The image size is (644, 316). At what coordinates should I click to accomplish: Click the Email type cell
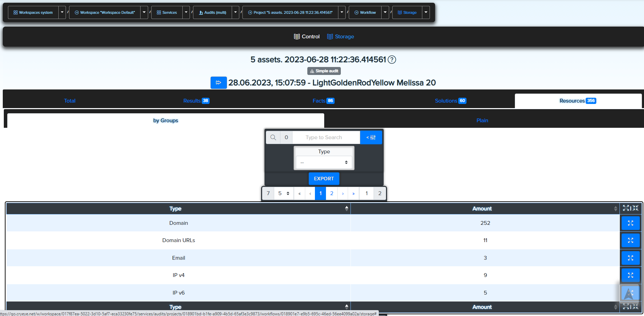point(179,258)
